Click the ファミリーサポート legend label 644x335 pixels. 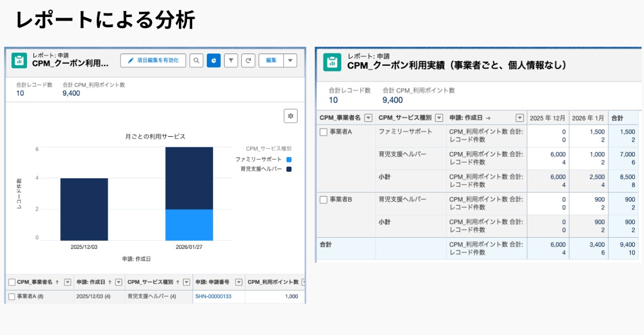(259, 160)
